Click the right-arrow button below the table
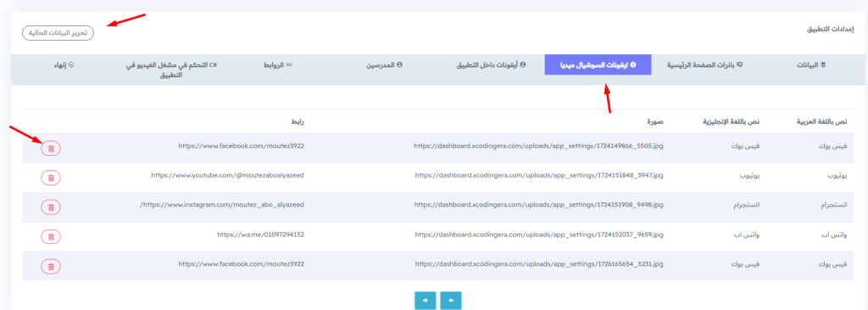Screen dimensions: 868x310 pos(426,301)
